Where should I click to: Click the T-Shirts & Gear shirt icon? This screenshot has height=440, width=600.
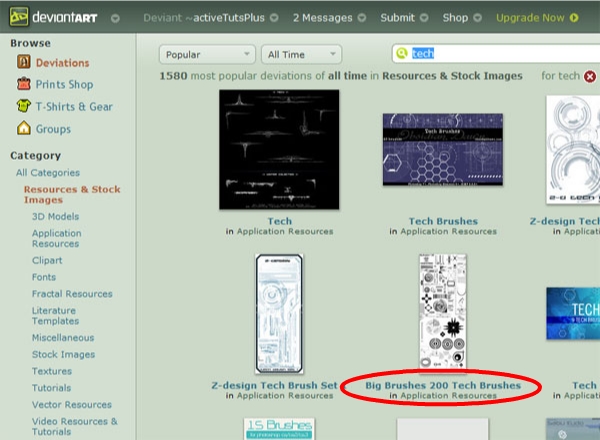pos(24,105)
